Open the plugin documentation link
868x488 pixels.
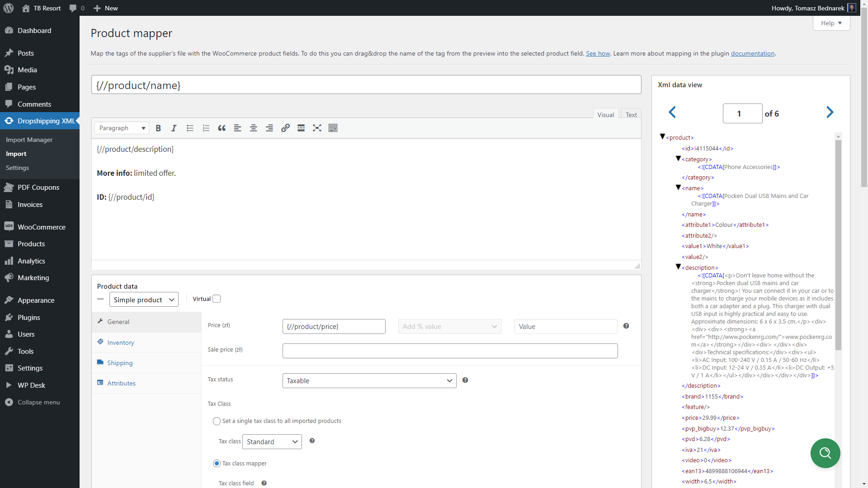point(753,53)
